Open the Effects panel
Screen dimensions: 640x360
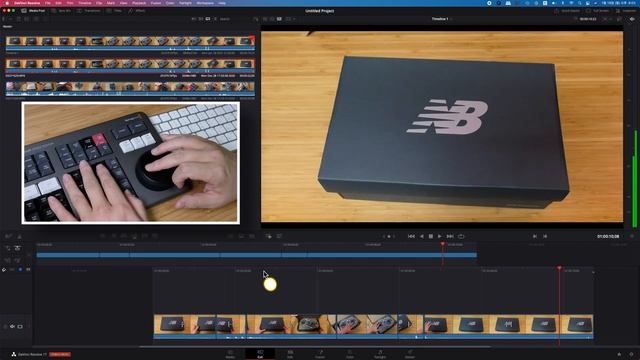click(137, 11)
